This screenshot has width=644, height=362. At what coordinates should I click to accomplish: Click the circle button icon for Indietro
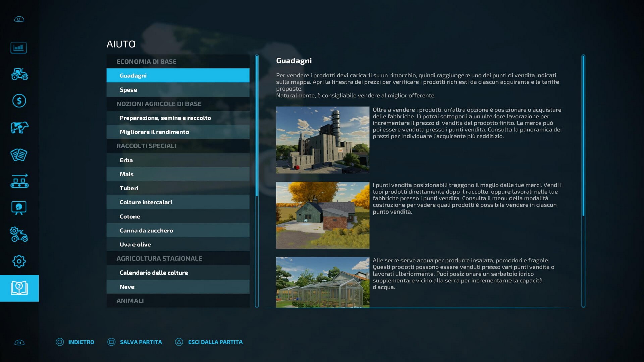[60, 342]
